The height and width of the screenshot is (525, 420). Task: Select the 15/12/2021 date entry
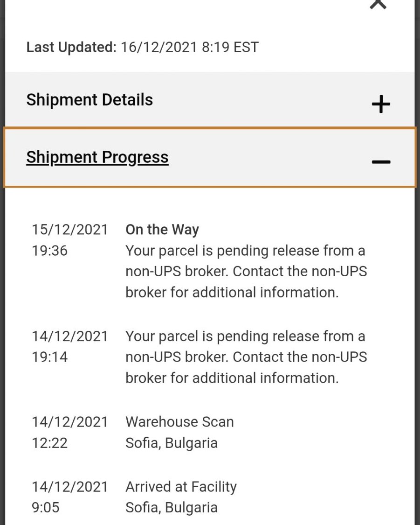pyautogui.click(x=70, y=230)
